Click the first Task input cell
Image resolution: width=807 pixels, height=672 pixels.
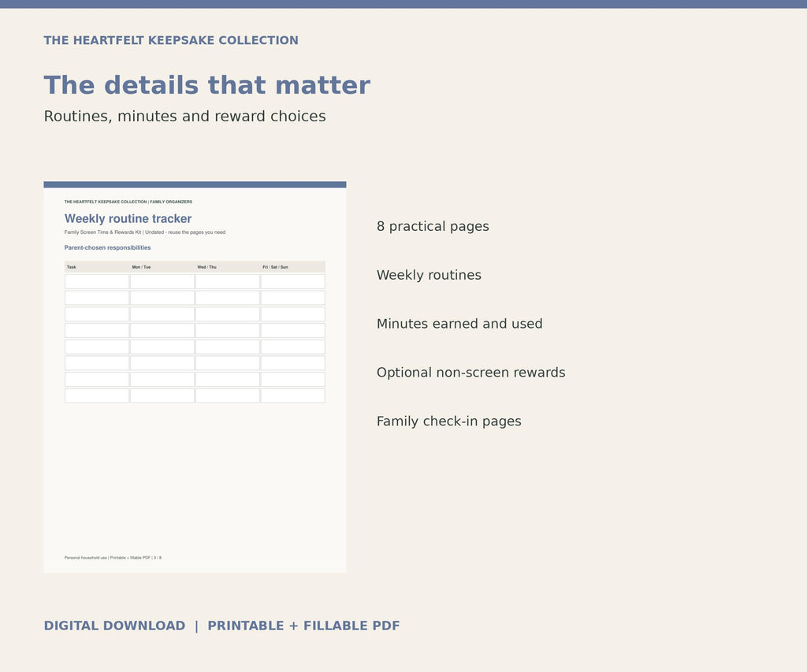(x=97, y=281)
